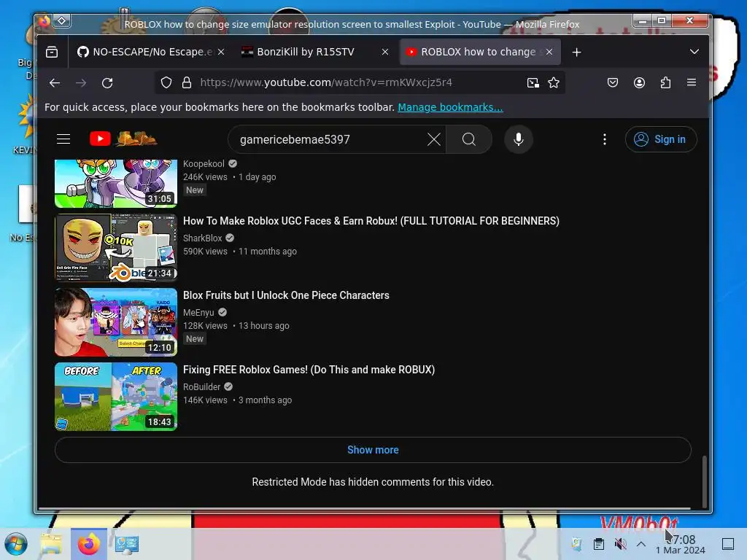Click Blox Fruits thumbnail 12:10
The height and width of the screenshot is (560, 747).
coord(116,322)
